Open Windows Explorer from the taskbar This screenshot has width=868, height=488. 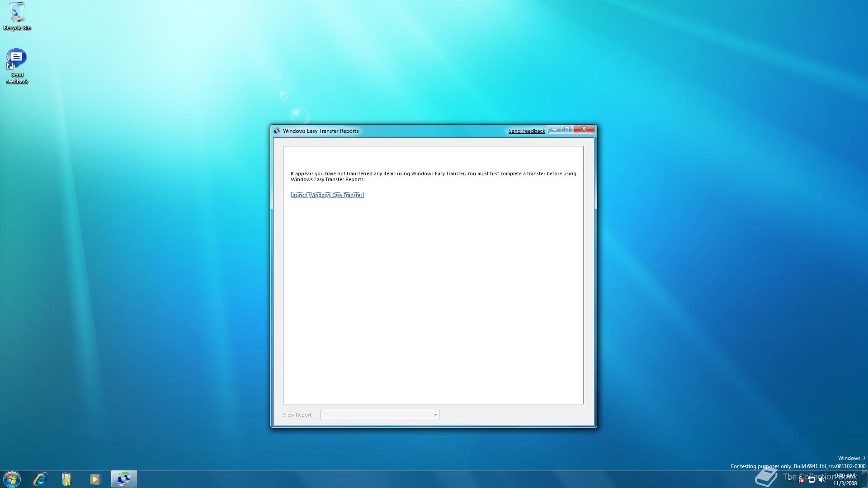click(x=66, y=479)
